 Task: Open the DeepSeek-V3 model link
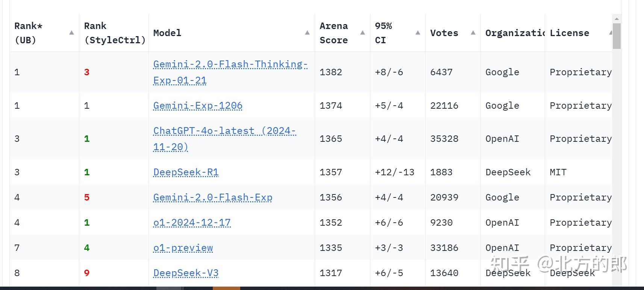186,273
